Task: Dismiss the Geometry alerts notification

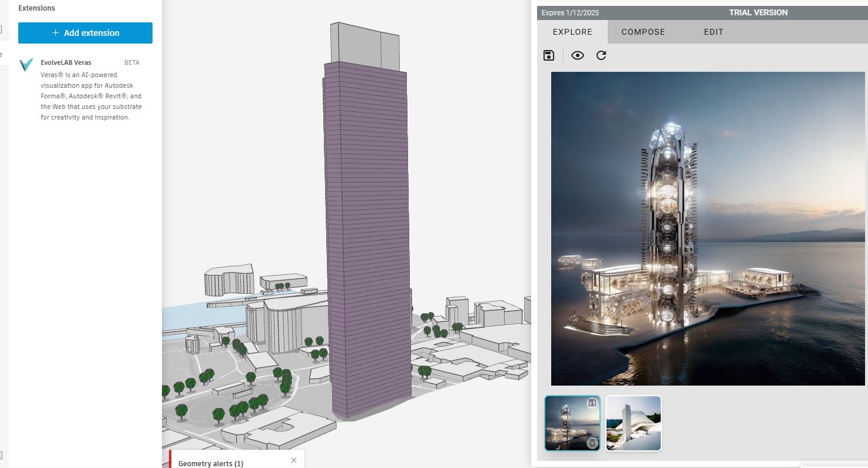Action: point(294,460)
